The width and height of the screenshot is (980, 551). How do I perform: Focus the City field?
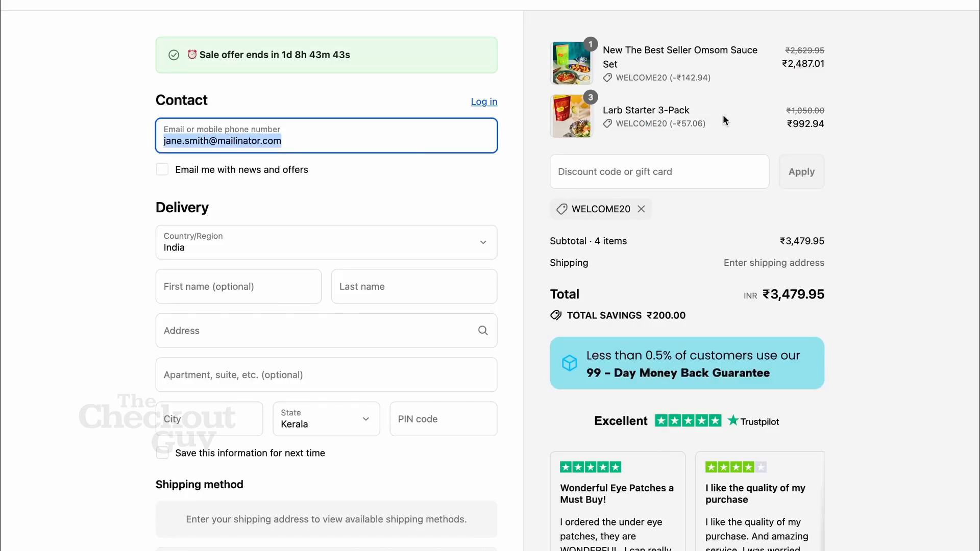point(209,419)
